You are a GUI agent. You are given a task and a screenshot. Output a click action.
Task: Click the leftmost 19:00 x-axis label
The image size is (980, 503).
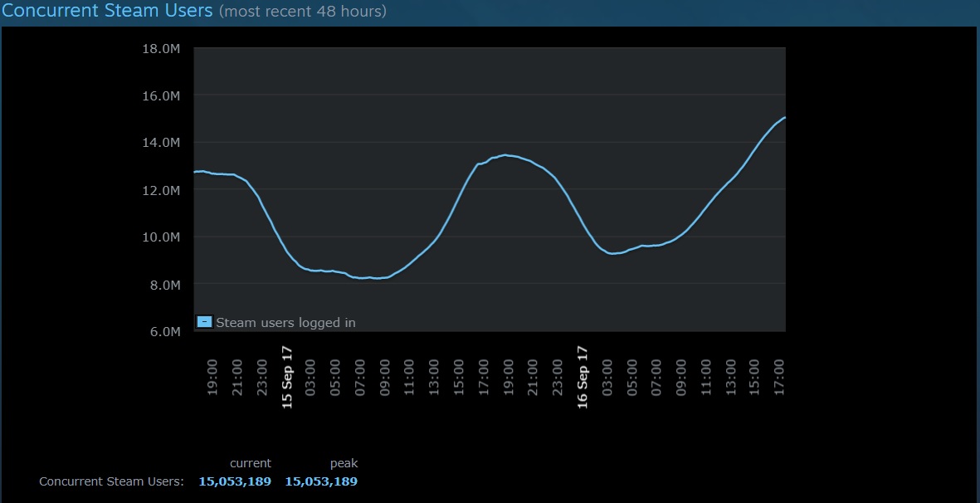coord(212,378)
